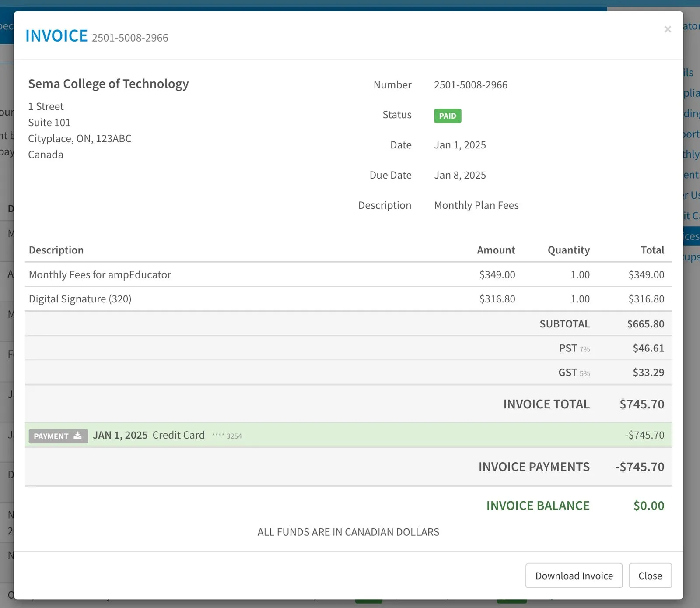
Task: Click the credit card number ending 3254
Action: coord(227,436)
